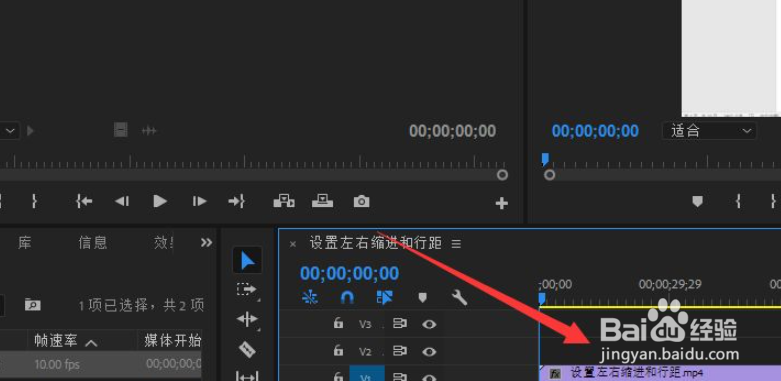Go to In point in source monitor
Image resolution: width=781 pixels, height=381 pixels.
click(x=84, y=201)
